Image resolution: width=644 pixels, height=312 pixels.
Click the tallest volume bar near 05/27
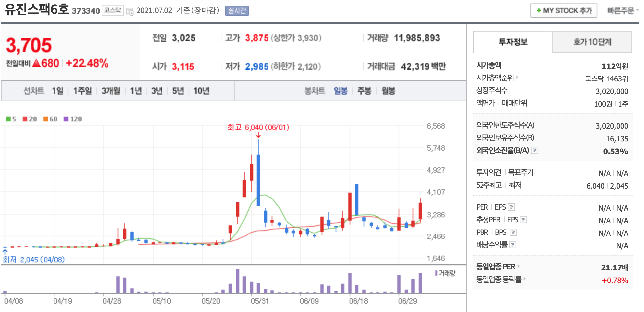pyautogui.click(x=238, y=281)
